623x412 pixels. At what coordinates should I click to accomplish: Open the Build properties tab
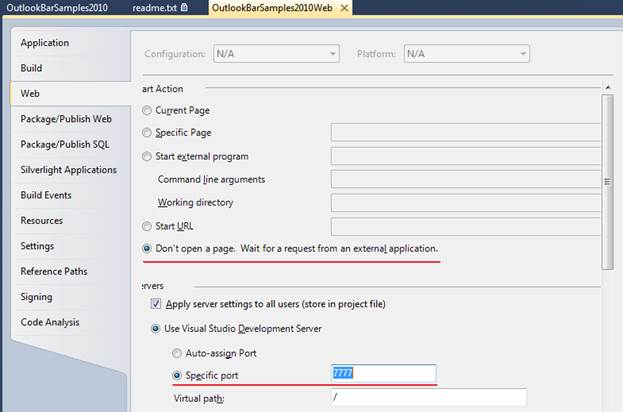pyautogui.click(x=32, y=68)
